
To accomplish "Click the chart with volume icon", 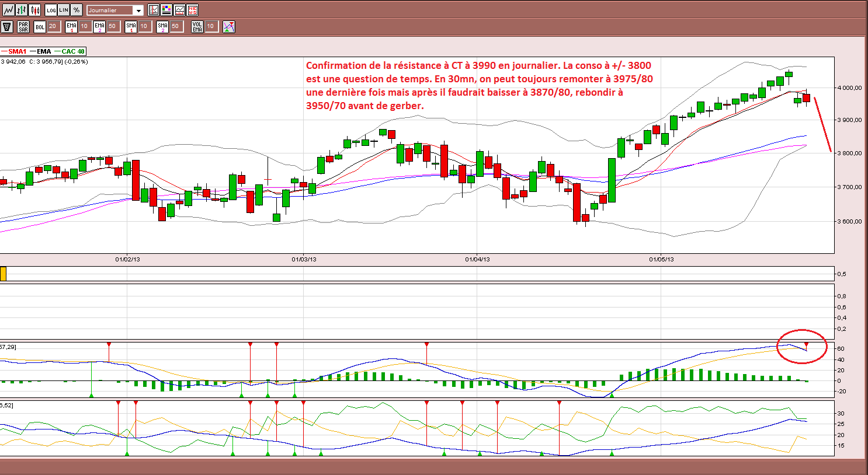I will [179, 10].
